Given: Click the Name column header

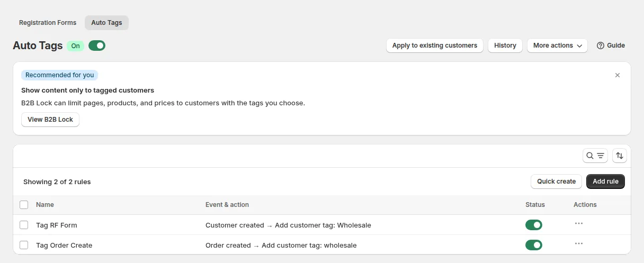Looking at the screenshot, I should coord(45,205).
